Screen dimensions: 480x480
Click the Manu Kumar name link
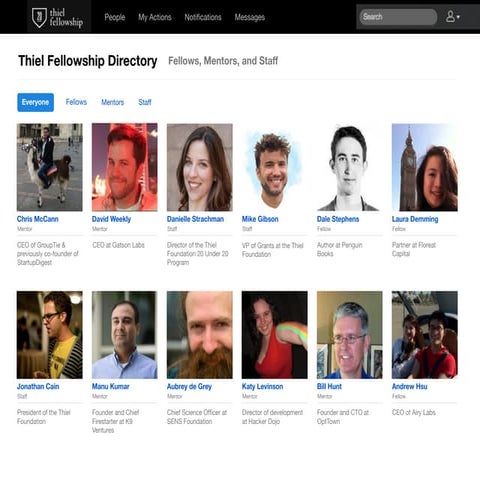[111, 387]
